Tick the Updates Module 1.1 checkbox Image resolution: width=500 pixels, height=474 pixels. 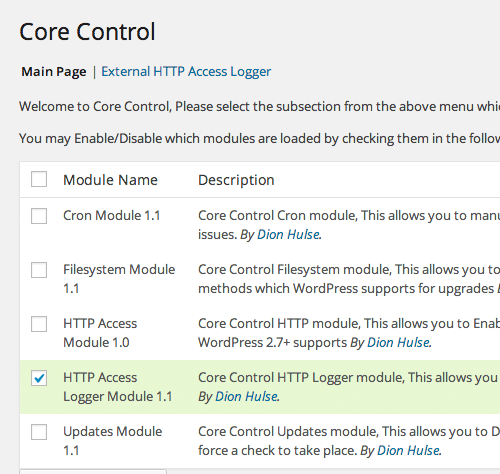(39, 432)
